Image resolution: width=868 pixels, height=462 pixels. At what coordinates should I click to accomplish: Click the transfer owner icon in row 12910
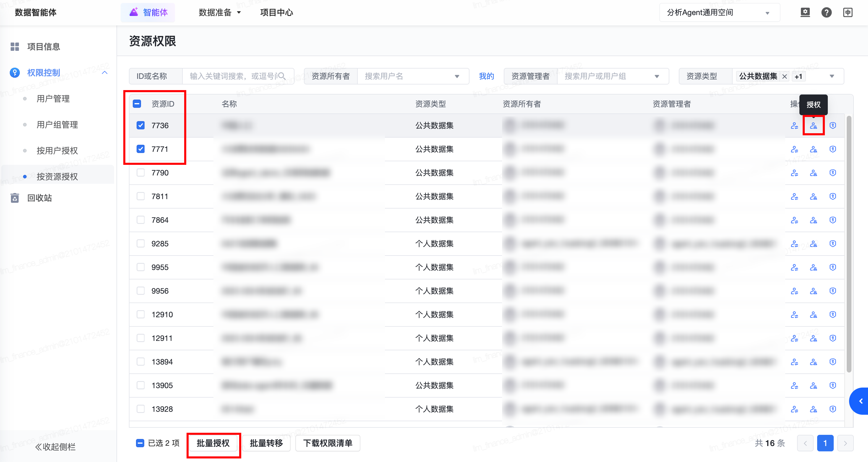click(794, 315)
